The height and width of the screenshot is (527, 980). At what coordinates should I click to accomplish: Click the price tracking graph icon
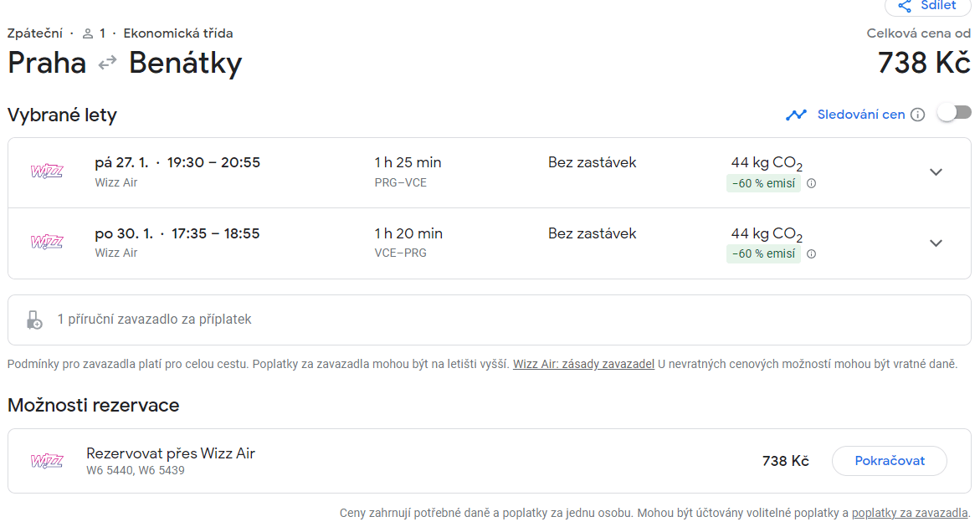pyautogui.click(x=796, y=115)
